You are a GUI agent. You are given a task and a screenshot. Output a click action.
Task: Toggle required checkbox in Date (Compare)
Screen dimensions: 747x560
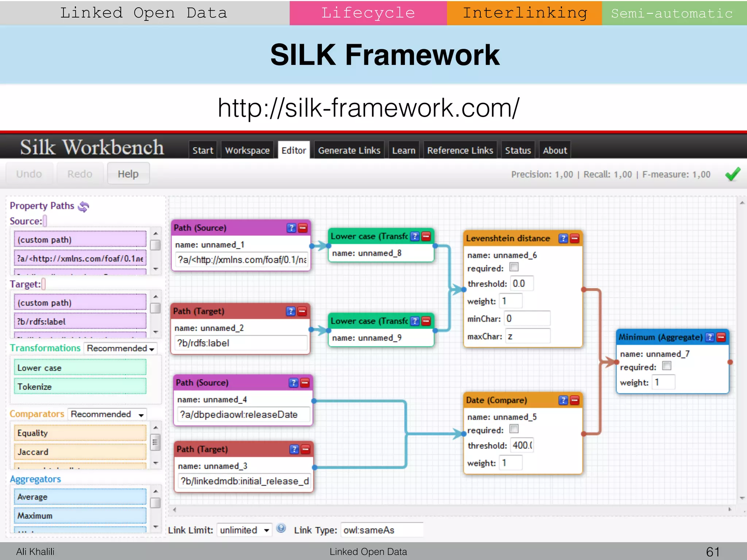click(514, 429)
